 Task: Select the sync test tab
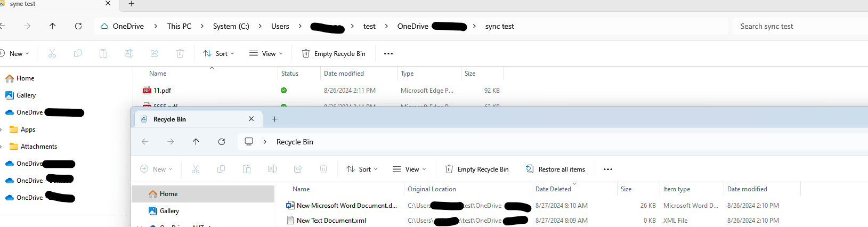click(58, 4)
